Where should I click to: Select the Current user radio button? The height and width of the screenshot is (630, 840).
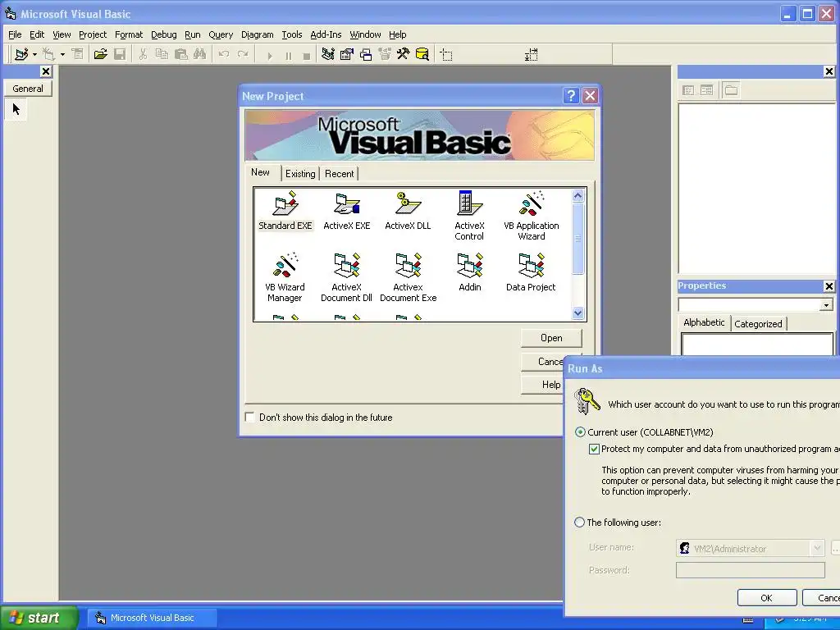point(580,431)
